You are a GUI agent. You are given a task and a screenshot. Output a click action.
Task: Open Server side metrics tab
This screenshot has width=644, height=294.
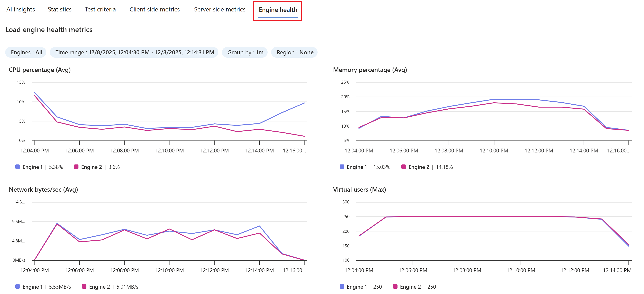coord(219,9)
